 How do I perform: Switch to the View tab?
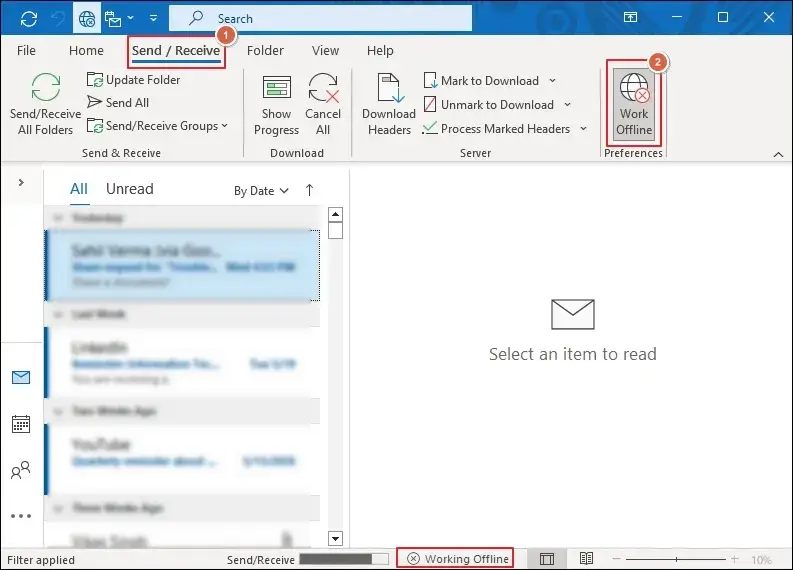click(325, 51)
